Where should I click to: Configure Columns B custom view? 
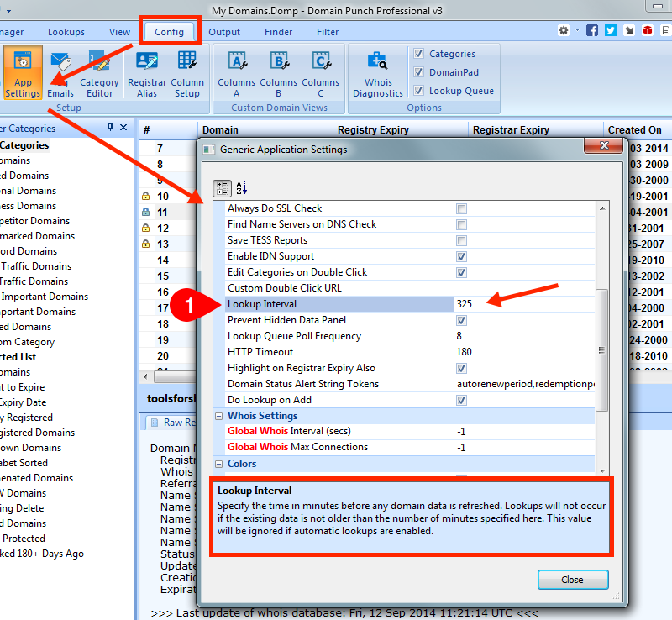tap(279, 73)
